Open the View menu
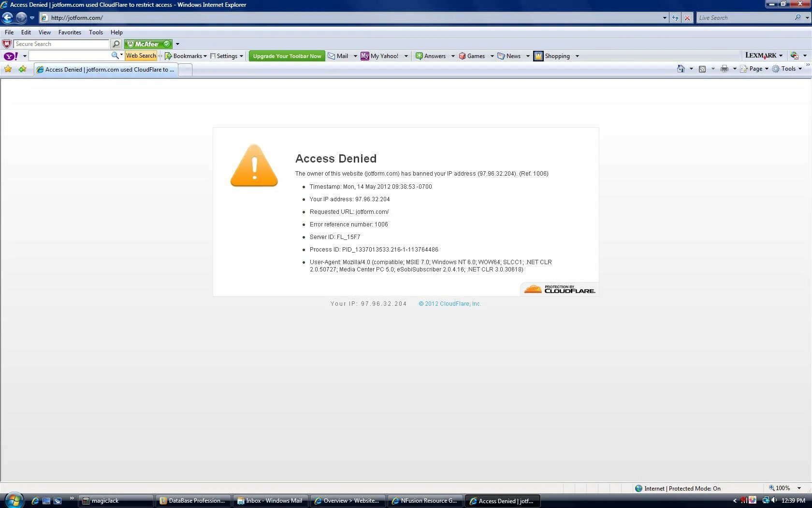This screenshot has width=812, height=508. point(44,32)
